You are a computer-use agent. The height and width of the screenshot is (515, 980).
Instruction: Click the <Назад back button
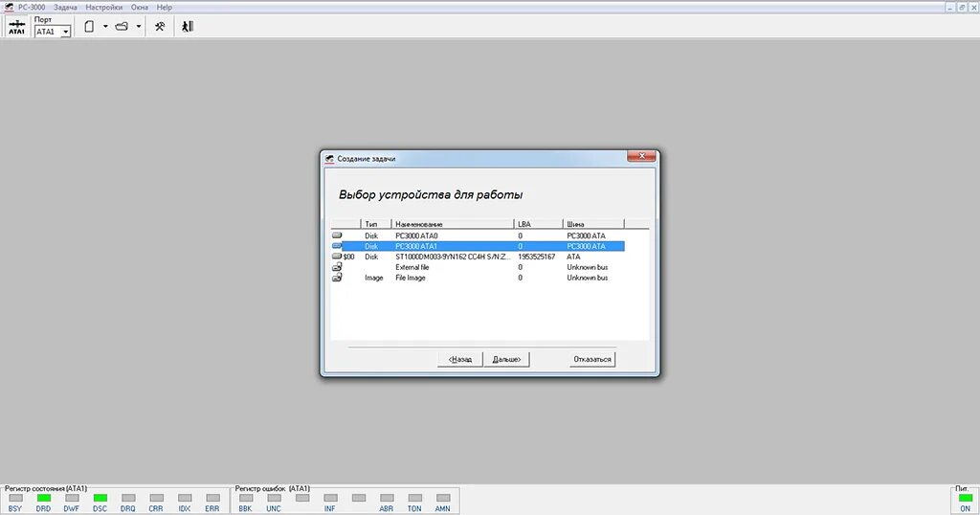(460, 359)
